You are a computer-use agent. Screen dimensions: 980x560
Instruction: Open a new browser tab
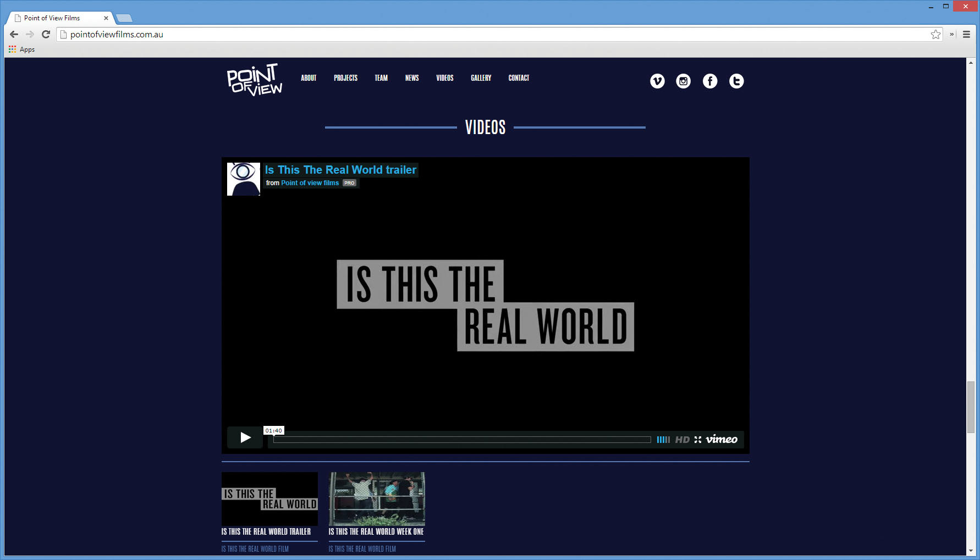click(x=124, y=18)
